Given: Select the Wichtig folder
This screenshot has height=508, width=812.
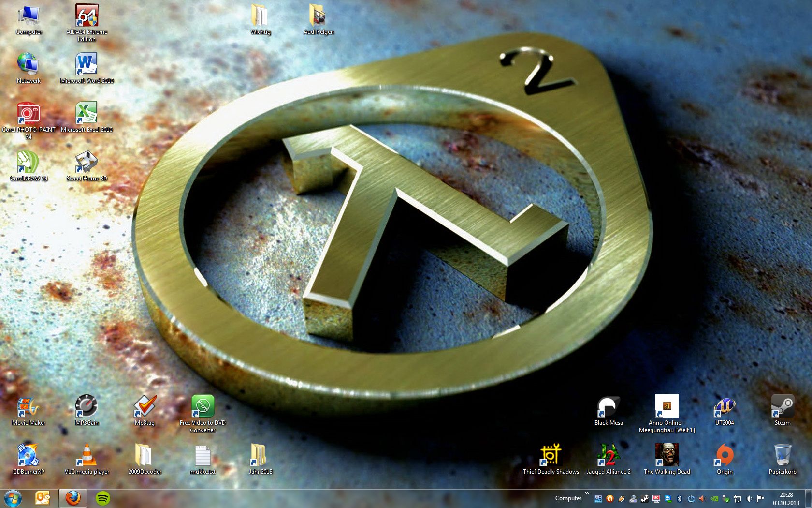Looking at the screenshot, I should pyautogui.click(x=261, y=20).
